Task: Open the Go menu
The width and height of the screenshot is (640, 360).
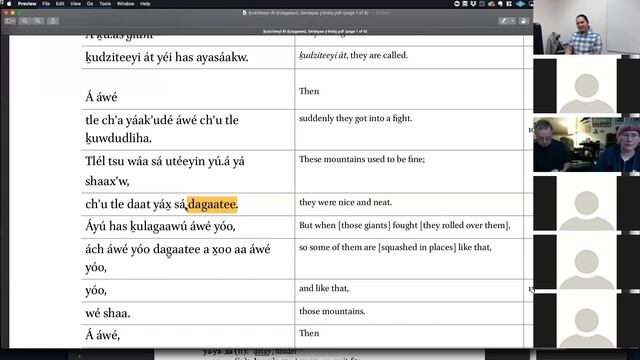Action: pos(90,4)
